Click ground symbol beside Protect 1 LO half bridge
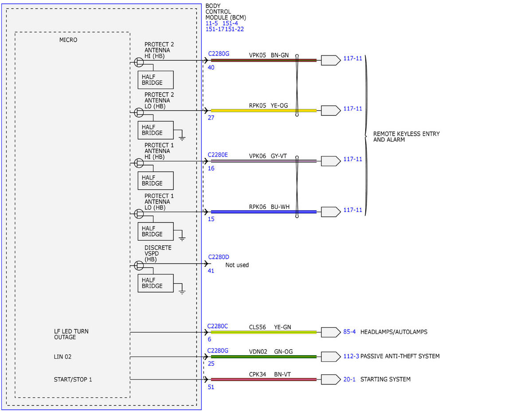This screenshot has width=532, height=411. tap(182, 239)
